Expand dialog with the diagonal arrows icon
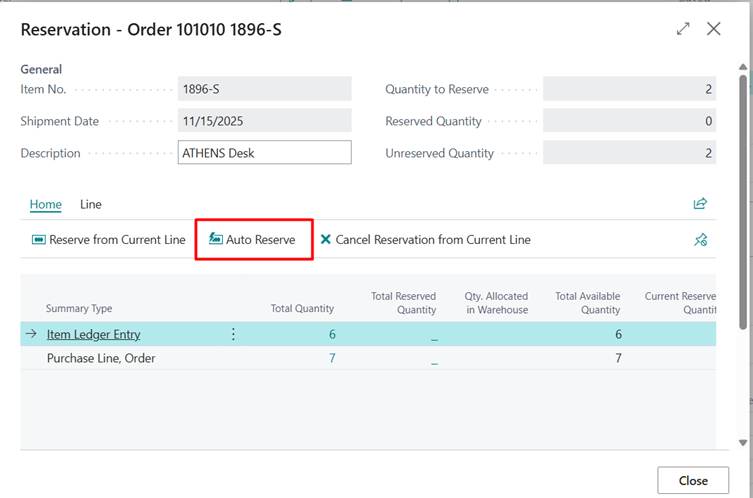753x498 pixels. click(x=683, y=29)
